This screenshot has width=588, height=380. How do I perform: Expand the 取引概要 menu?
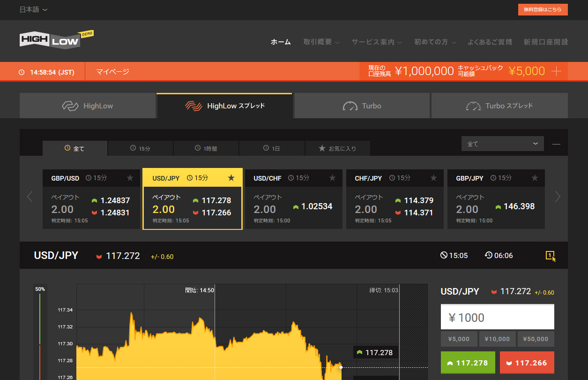coord(321,42)
